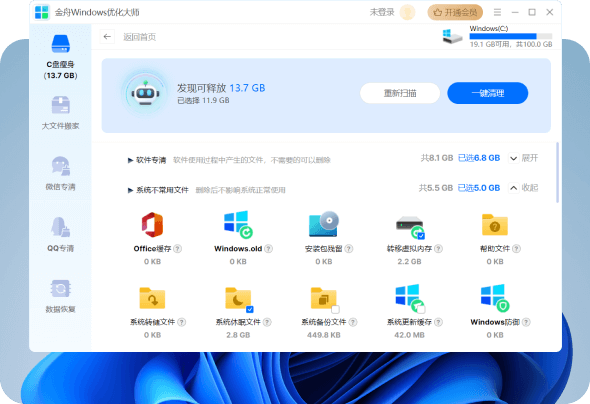Collapse 系统不常用文件 section with 收起
This screenshot has height=404, width=590.
click(523, 188)
